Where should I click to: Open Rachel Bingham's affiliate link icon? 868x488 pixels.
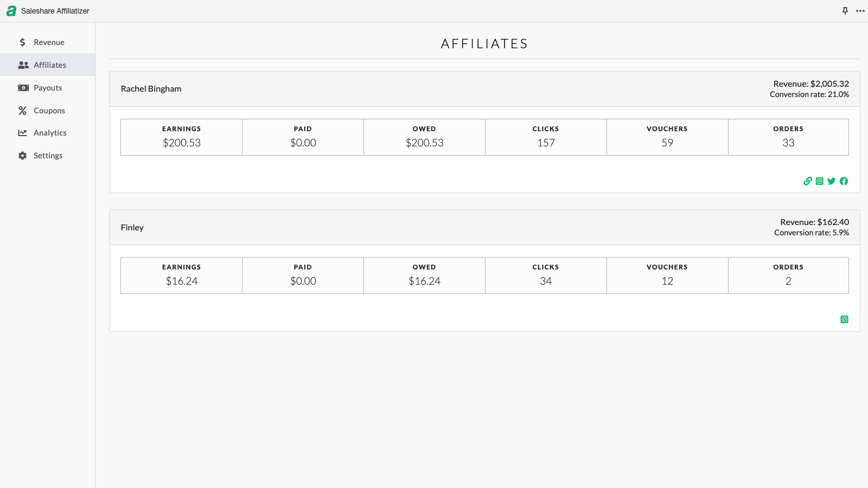point(808,181)
